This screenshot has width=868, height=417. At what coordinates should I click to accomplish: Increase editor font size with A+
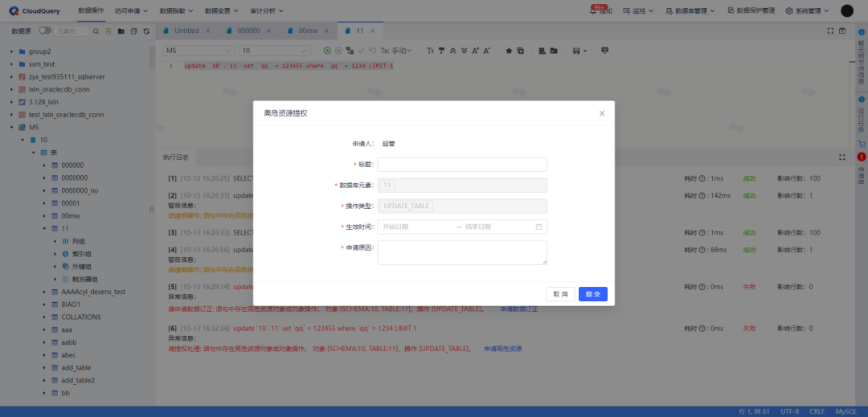(475, 51)
